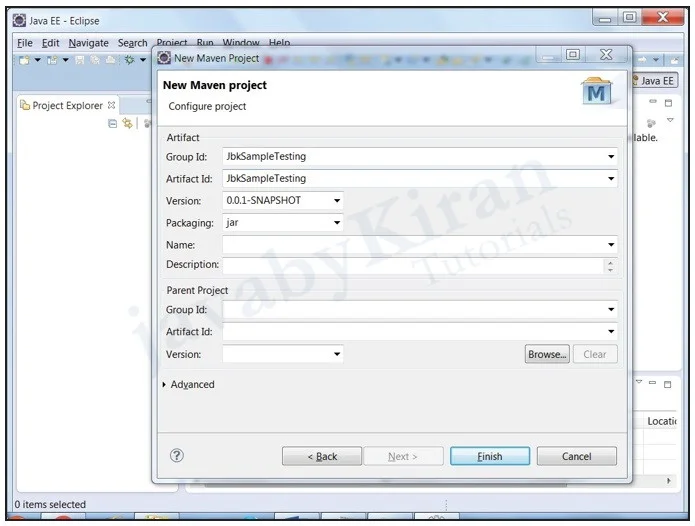Open the Name field dropdown arrow
This screenshot has width=695, height=526.
click(611, 245)
